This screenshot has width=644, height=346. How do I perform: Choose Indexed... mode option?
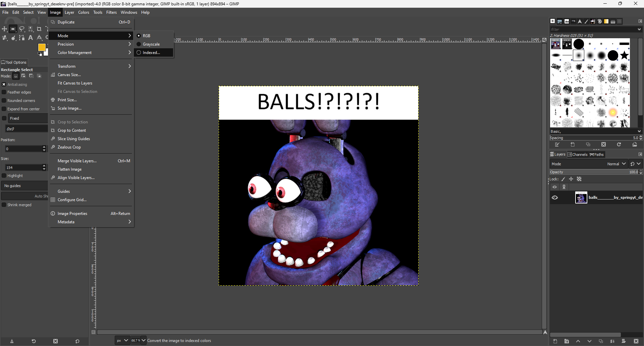point(154,53)
